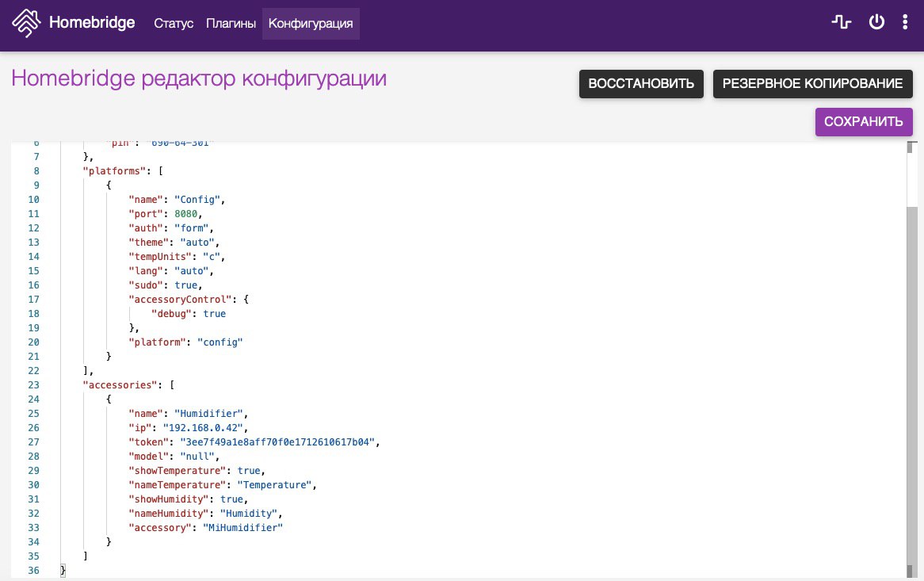The width and height of the screenshot is (924, 581).
Task: Click the IP value "192.168.0.42"
Action: coord(203,428)
